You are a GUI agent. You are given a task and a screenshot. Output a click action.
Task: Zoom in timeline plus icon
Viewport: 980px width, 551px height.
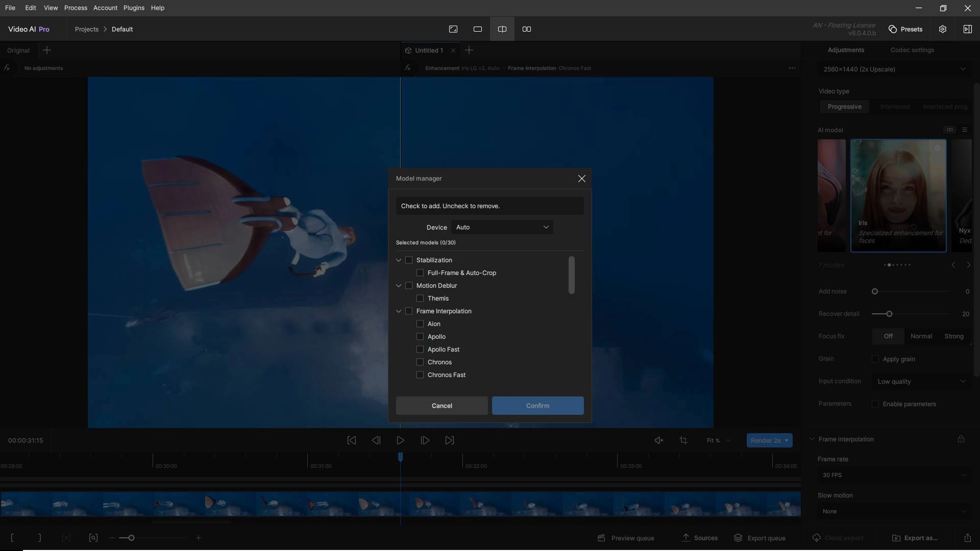coord(199,538)
